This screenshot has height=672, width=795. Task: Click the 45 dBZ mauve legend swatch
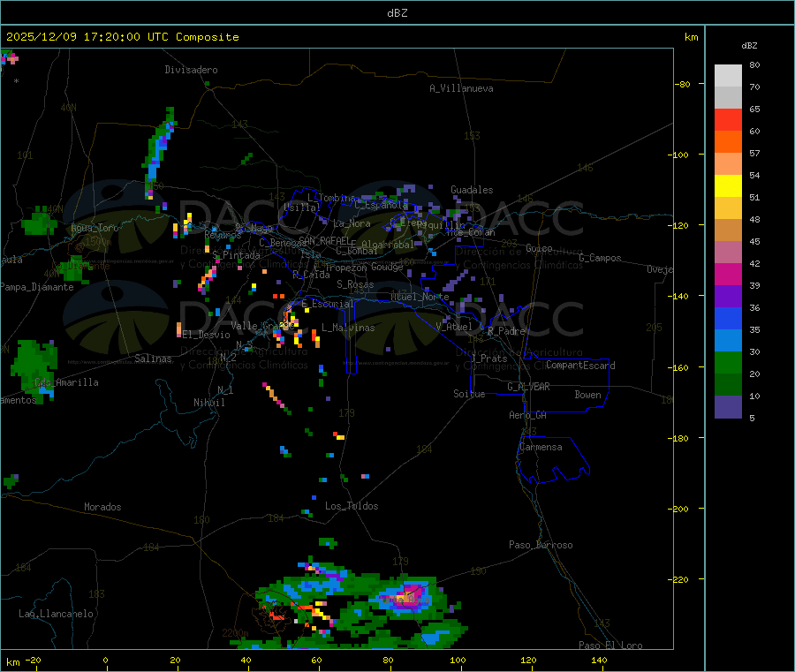tap(728, 253)
